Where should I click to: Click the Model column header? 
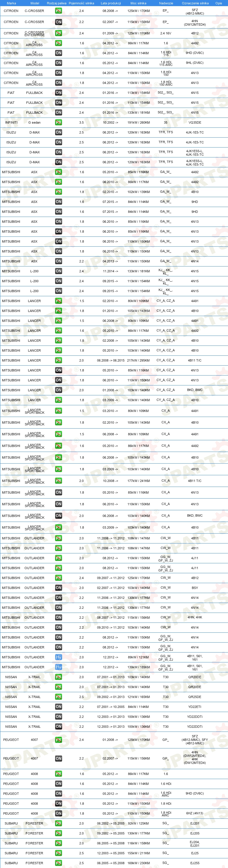click(35, 3)
